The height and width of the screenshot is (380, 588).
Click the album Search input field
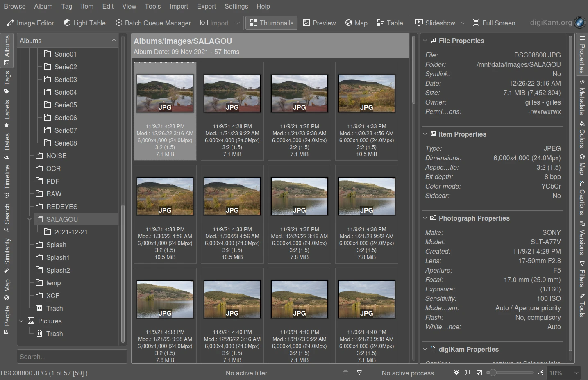click(72, 357)
